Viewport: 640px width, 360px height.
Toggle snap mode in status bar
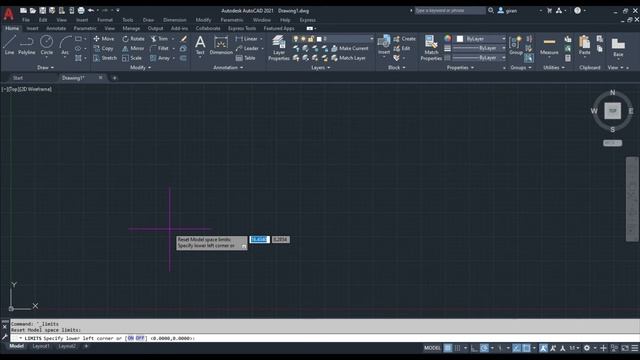click(x=458, y=348)
